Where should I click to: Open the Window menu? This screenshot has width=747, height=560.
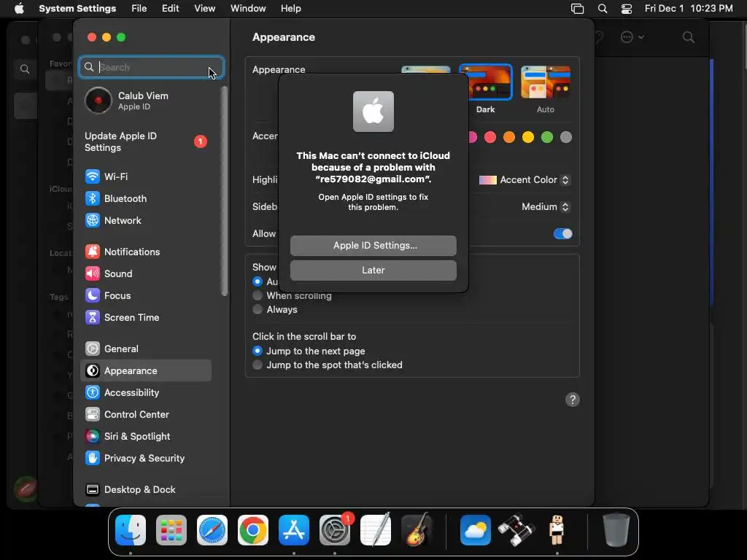pyautogui.click(x=248, y=9)
